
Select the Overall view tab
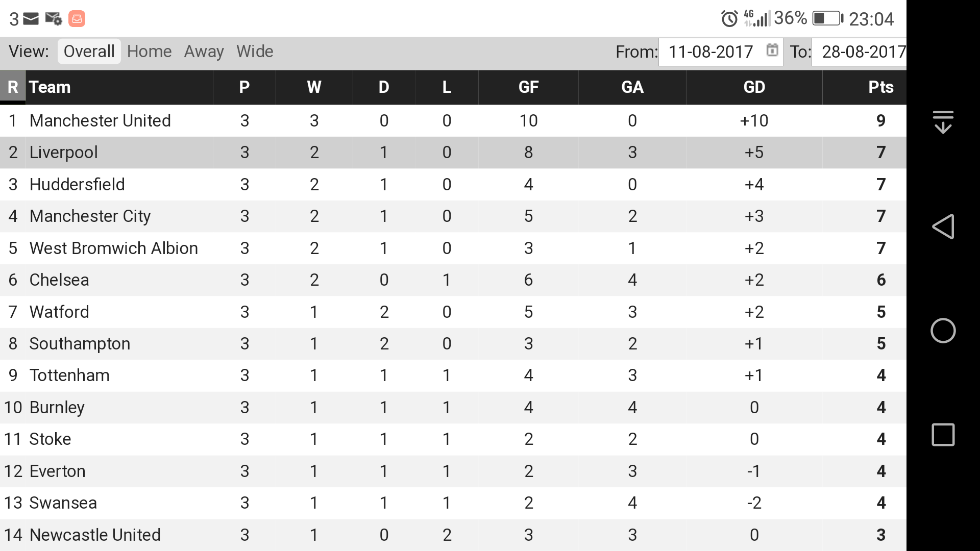(89, 52)
